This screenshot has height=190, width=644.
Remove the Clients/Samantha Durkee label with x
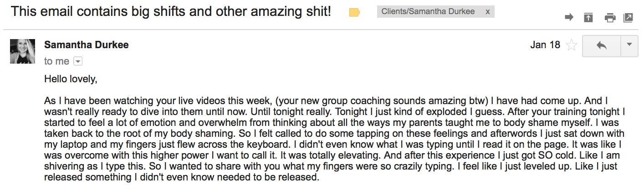coord(488,12)
